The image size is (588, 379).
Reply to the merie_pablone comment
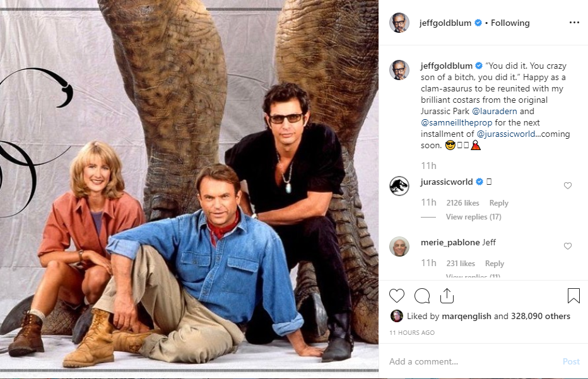[x=494, y=264]
